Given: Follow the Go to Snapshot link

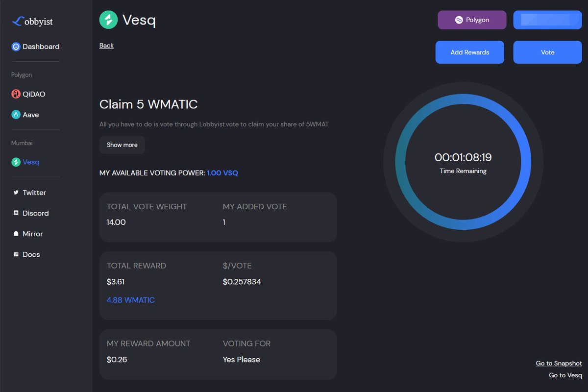Looking at the screenshot, I should click(559, 363).
